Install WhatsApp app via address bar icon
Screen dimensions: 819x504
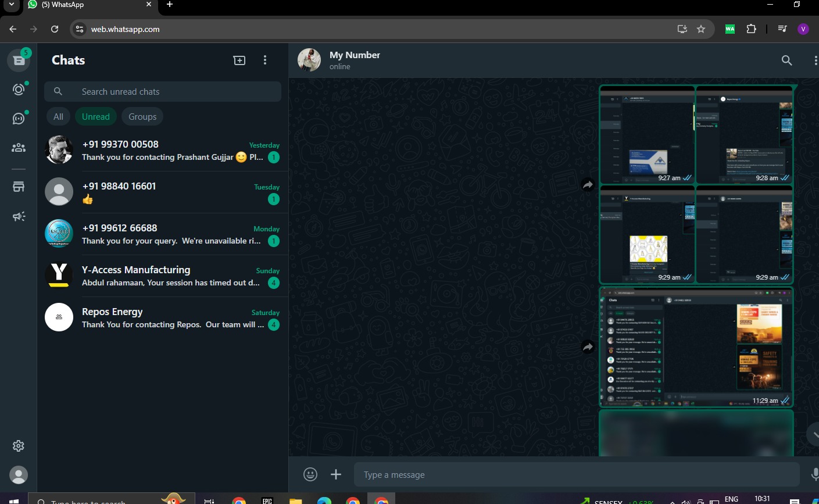point(682,29)
